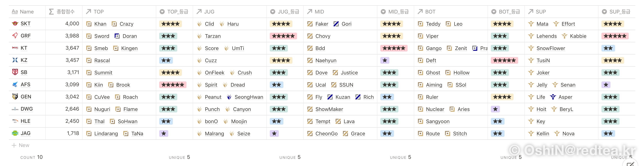Click the SKT team logo icon
Viewport: 644px width, 166px height.
click(x=15, y=23)
